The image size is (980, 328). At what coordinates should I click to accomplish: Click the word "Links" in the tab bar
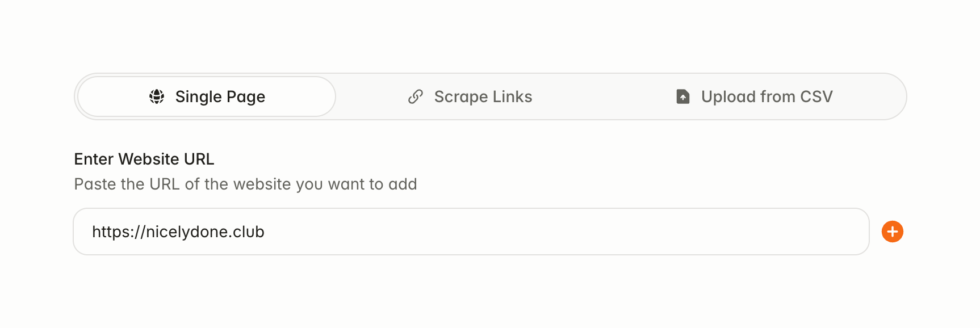point(513,96)
